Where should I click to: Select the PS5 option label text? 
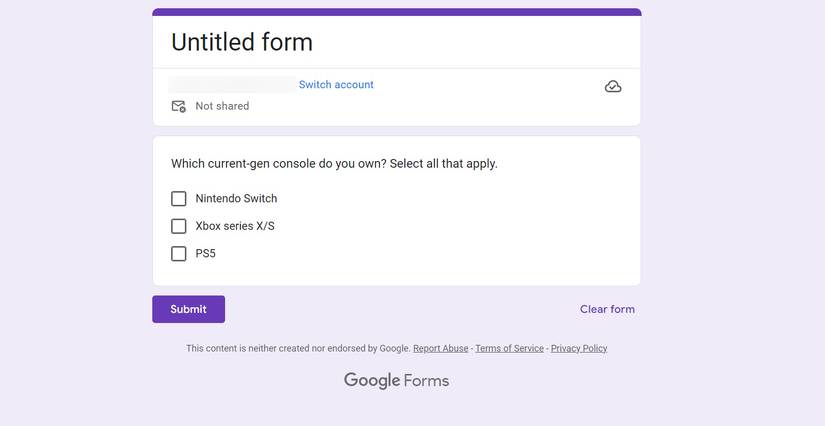point(205,254)
